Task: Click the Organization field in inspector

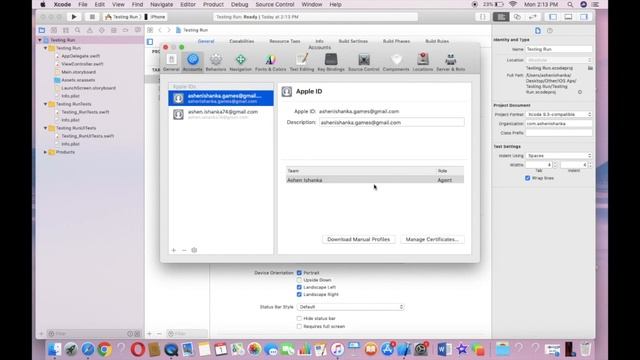Action: (x=559, y=124)
